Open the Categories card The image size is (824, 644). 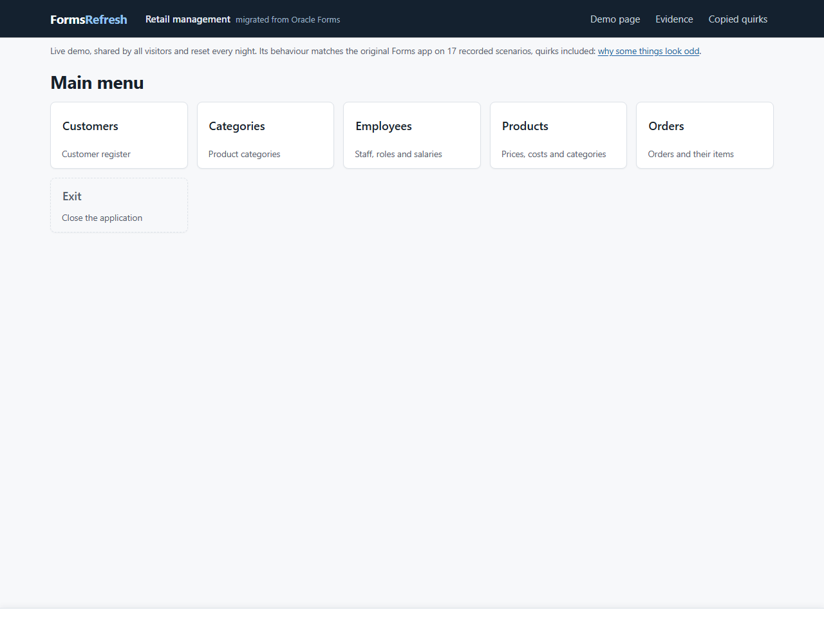click(265, 135)
